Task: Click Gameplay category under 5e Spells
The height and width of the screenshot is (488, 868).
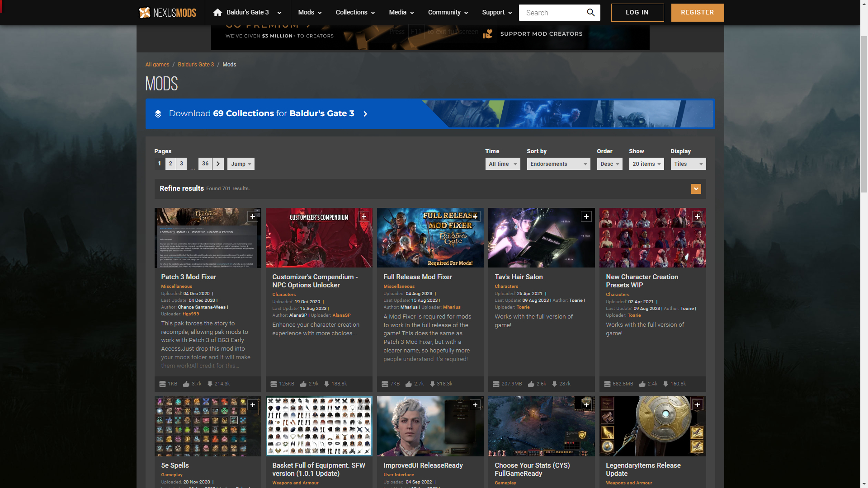Action: [x=172, y=475]
